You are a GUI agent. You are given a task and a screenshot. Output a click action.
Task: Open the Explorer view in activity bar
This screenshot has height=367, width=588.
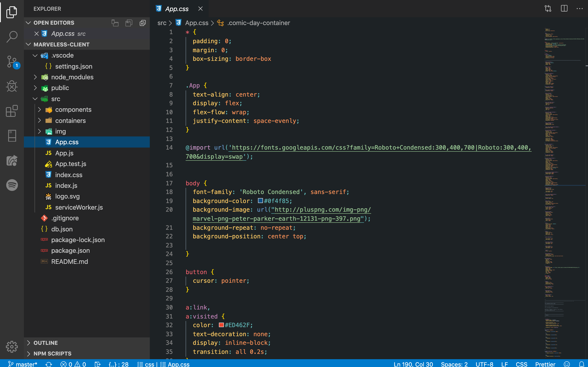click(x=12, y=12)
